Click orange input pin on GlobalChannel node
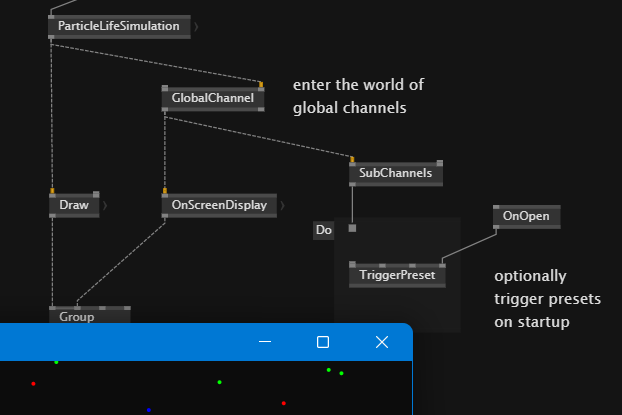Image resolution: width=622 pixels, height=415 pixels. point(261,85)
